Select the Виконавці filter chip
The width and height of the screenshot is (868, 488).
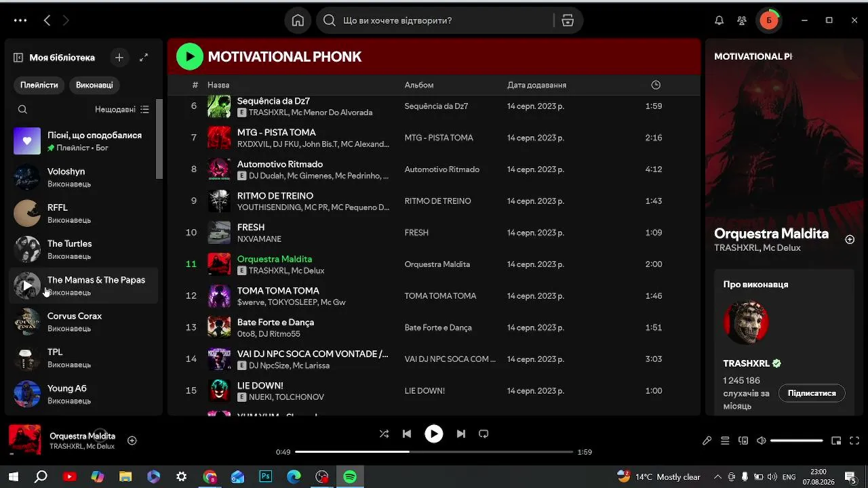pos(94,85)
